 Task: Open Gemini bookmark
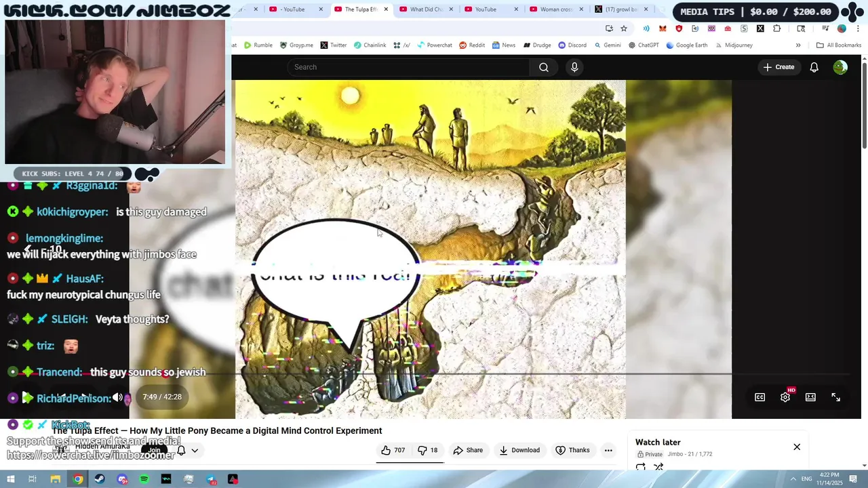(608, 45)
